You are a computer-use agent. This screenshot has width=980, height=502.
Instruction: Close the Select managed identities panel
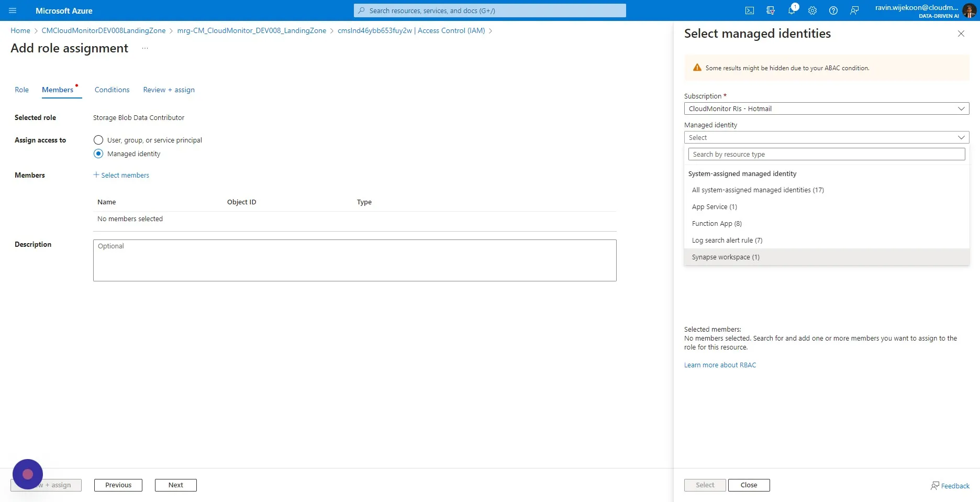(961, 34)
